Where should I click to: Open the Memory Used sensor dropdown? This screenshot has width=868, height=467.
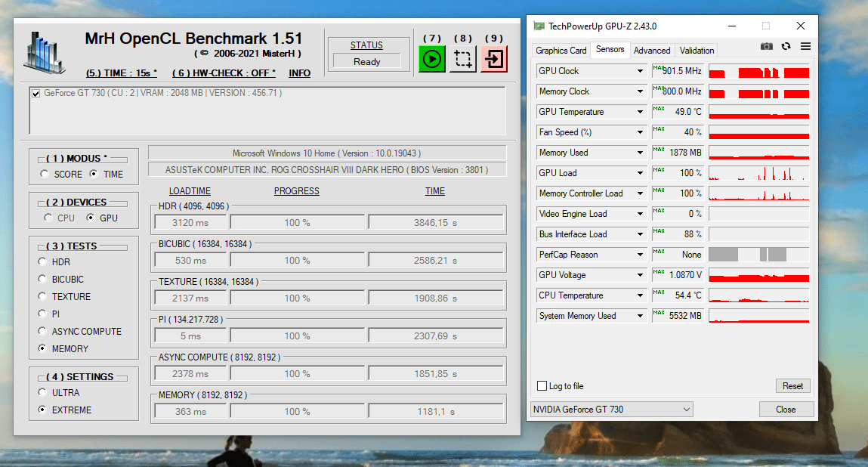640,153
